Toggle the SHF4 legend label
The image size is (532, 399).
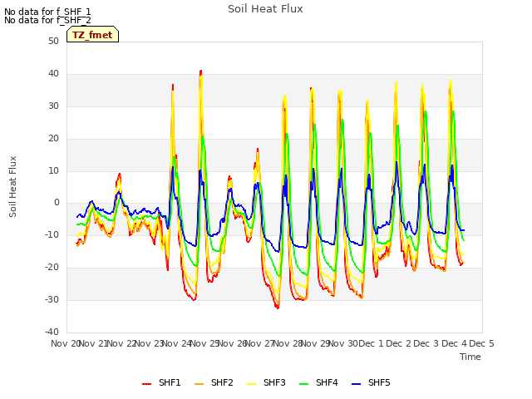point(327,382)
